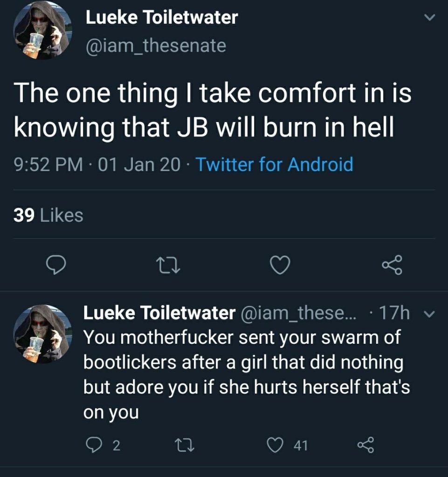
Task: Open main tweet options chevron
Action: [x=429, y=18]
